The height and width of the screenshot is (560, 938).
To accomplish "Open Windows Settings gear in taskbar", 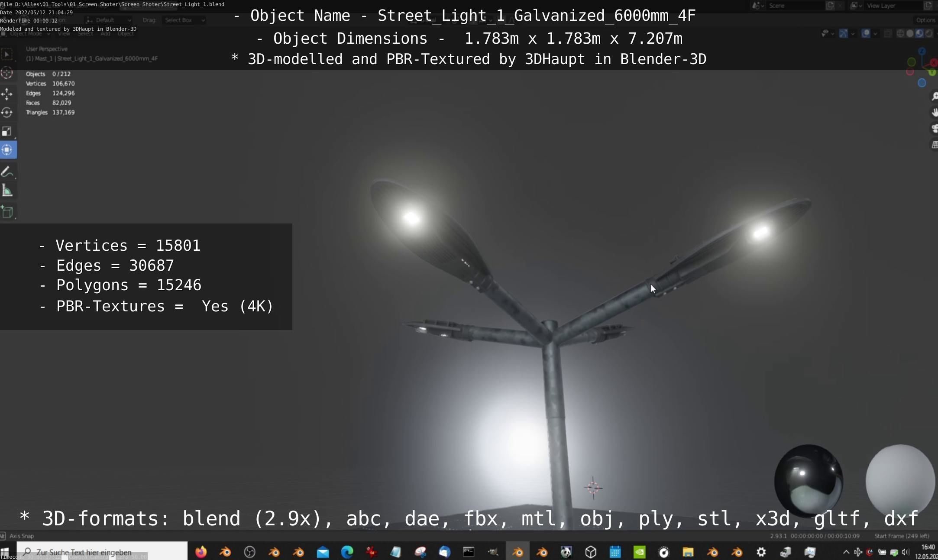I will (761, 552).
